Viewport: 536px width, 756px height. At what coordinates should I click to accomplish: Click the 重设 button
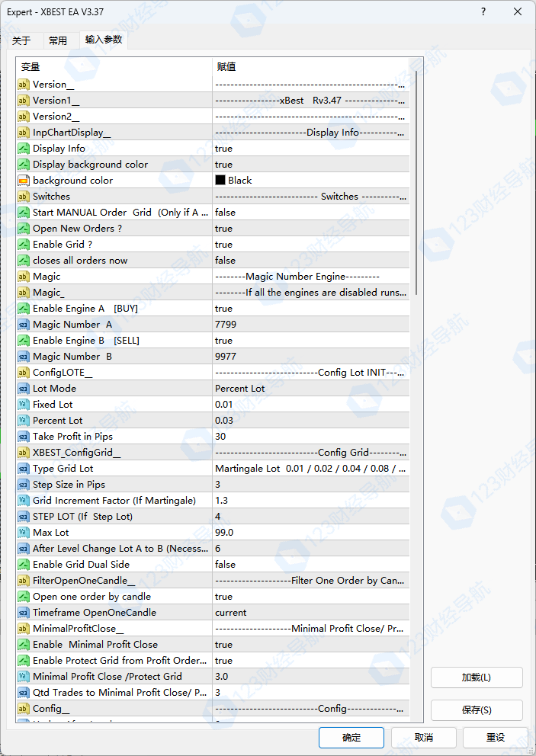pyautogui.click(x=496, y=737)
